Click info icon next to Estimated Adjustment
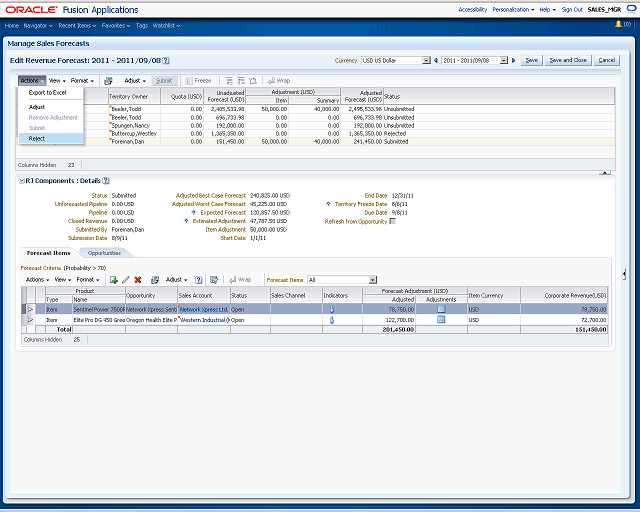Screen dimensions: 640x512 186,221
